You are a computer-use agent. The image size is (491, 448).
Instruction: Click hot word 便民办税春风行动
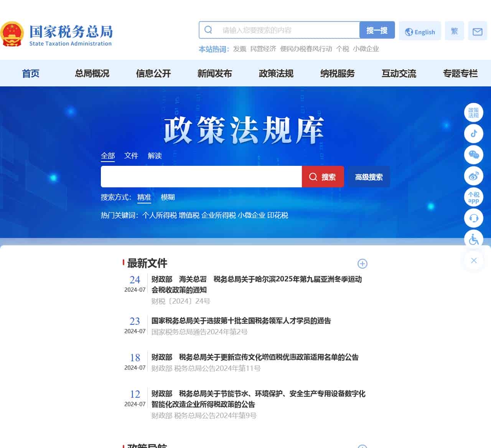tap(306, 49)
